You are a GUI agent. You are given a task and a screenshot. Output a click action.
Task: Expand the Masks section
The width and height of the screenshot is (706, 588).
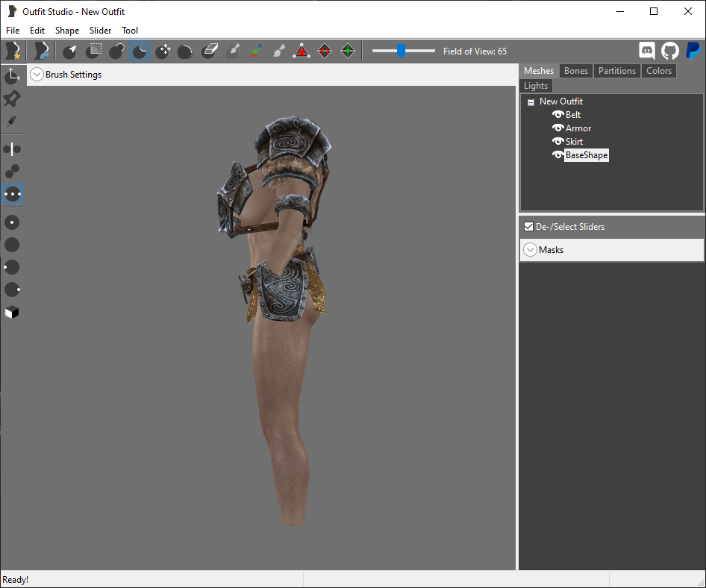(531, 249)
